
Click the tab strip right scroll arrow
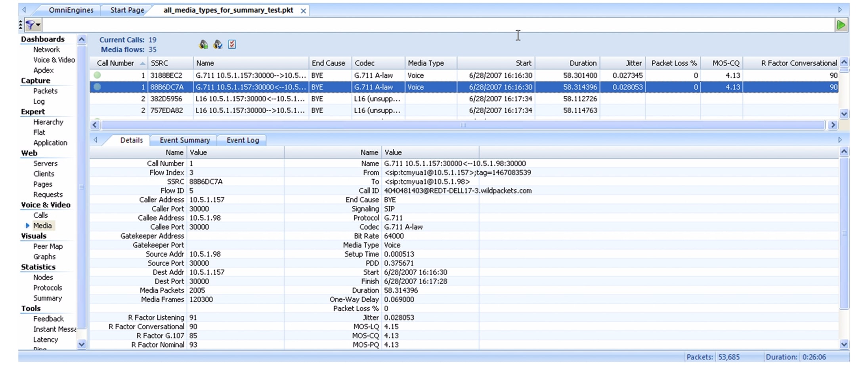click(840, 10)
